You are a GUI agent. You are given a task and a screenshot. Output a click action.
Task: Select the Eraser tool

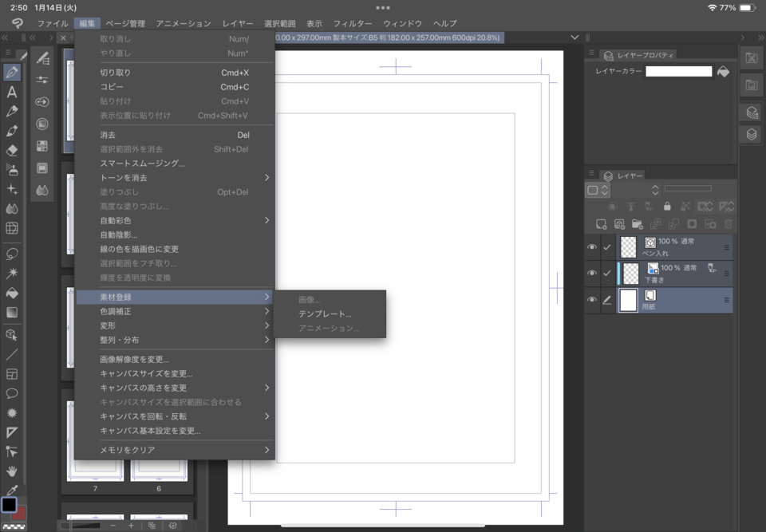pyautogui.click(x=12, y=150)
